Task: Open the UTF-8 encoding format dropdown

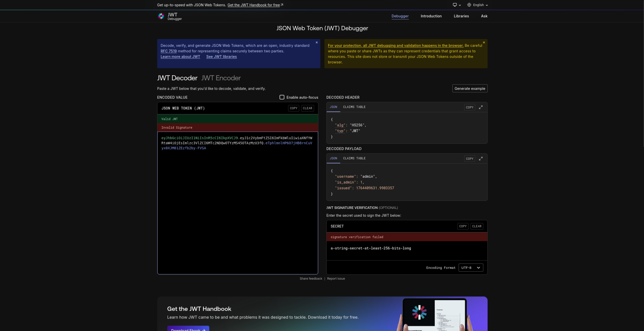Action: tap(471, 268)
